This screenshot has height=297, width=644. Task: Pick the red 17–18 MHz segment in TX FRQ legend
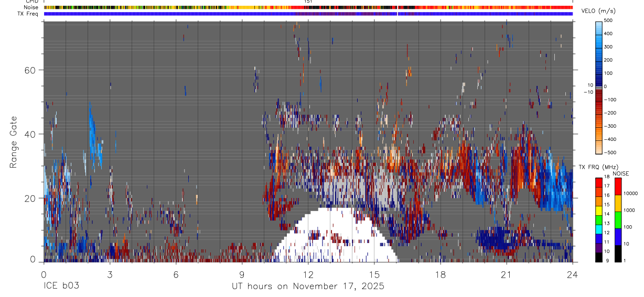pos(599,182)
